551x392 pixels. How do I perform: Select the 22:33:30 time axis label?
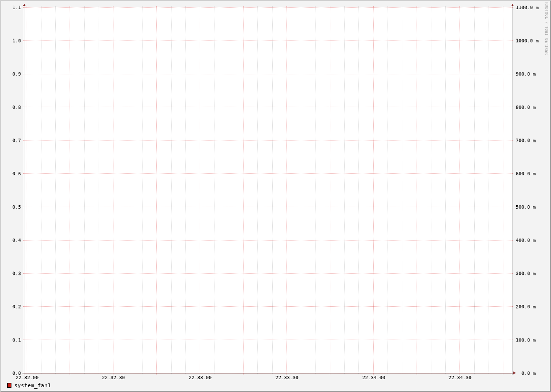287,378
